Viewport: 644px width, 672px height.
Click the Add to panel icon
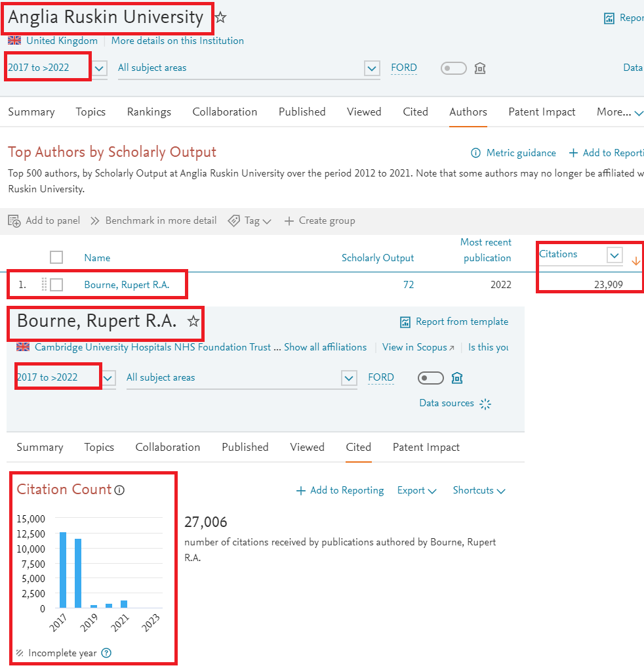click(14, 221)
